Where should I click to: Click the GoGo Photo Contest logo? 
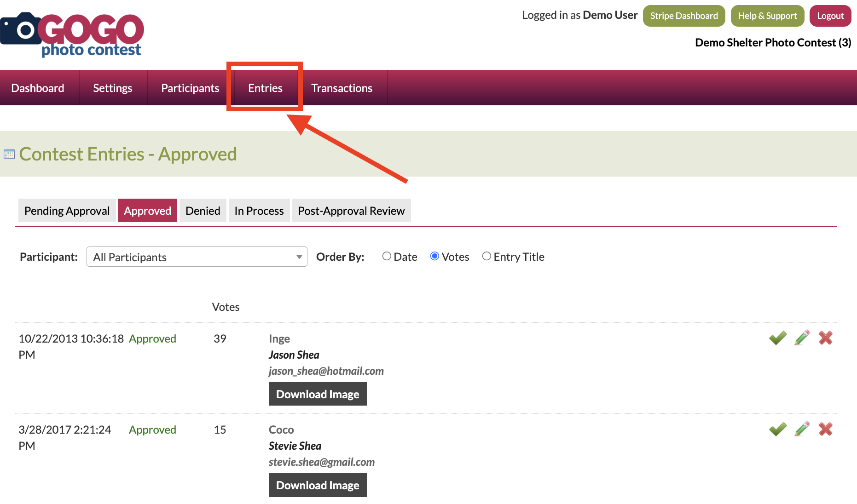pyautogui.click(x=72, y=35)
